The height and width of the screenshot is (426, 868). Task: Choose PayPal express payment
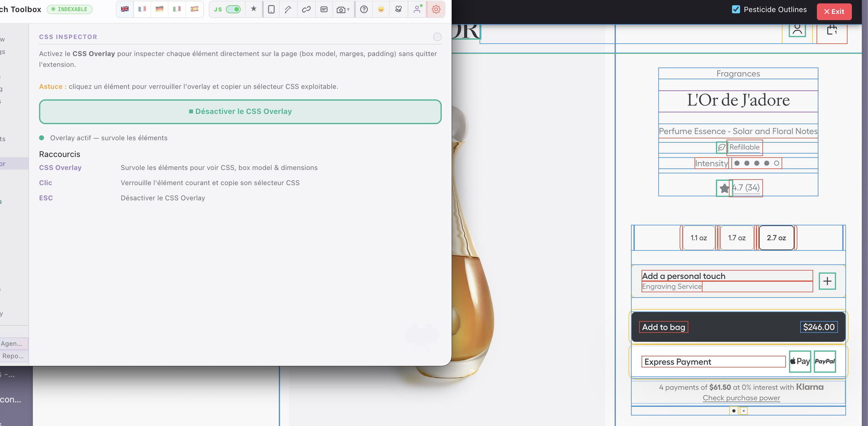tap(825, 361)
